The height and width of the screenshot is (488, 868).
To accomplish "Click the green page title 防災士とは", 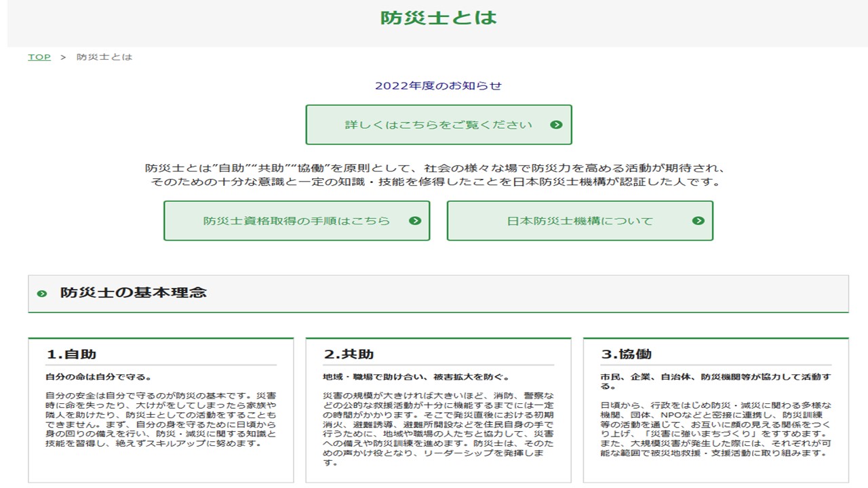I will click(x=438, y=18).
